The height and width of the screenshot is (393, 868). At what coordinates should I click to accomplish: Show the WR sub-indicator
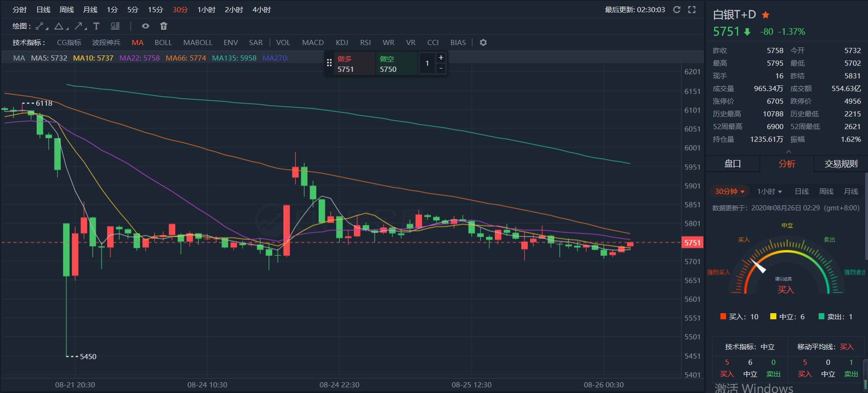388,42
